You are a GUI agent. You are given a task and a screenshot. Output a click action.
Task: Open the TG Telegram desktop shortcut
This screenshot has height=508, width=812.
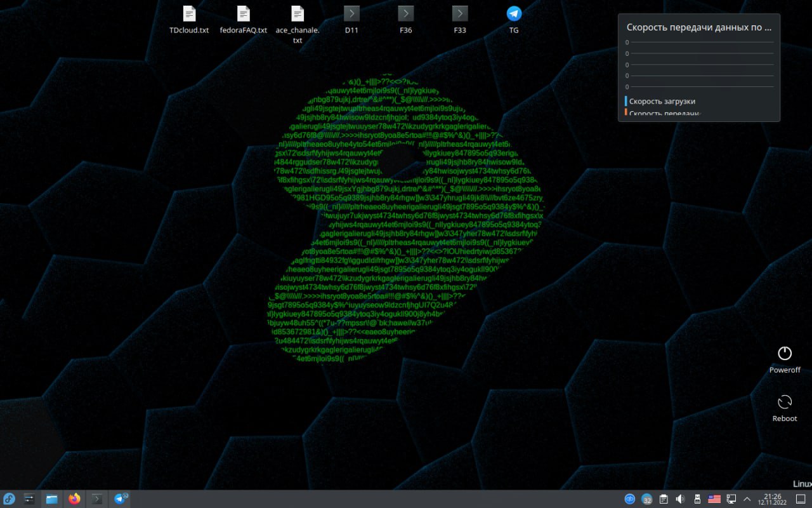514,14
